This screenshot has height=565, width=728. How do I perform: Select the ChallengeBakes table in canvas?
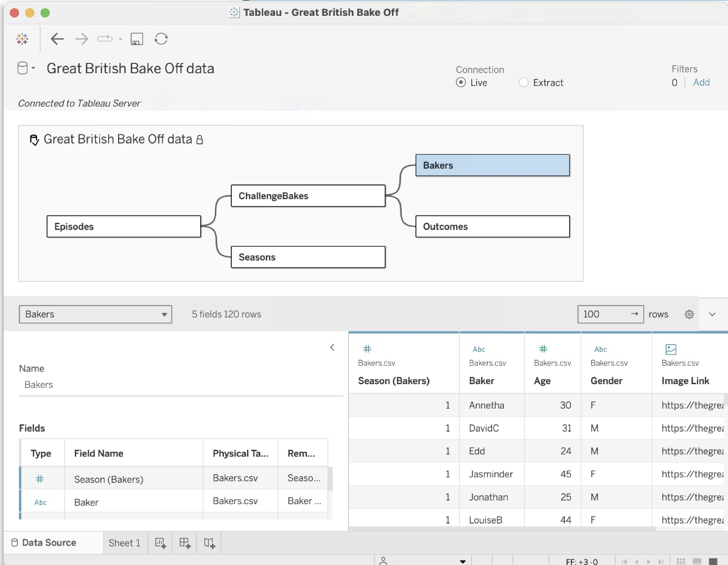tap(308, 196)
